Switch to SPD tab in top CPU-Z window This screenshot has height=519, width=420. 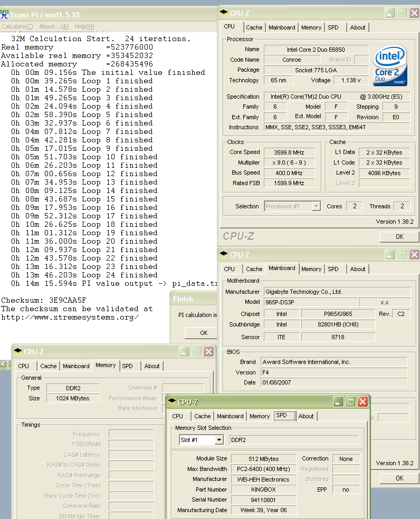[x=333, y=27]
